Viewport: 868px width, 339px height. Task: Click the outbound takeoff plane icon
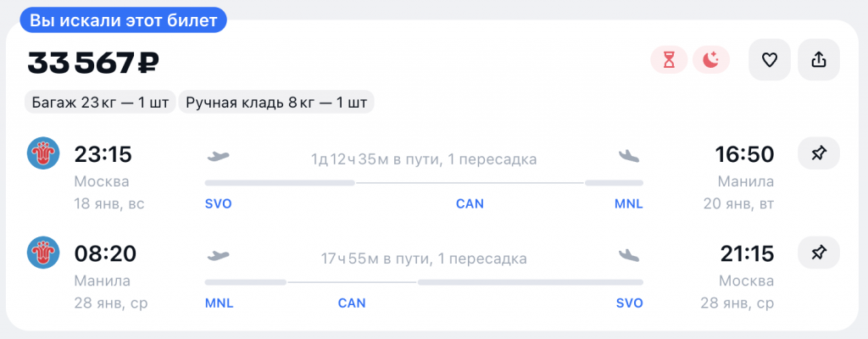click(219, 156)
